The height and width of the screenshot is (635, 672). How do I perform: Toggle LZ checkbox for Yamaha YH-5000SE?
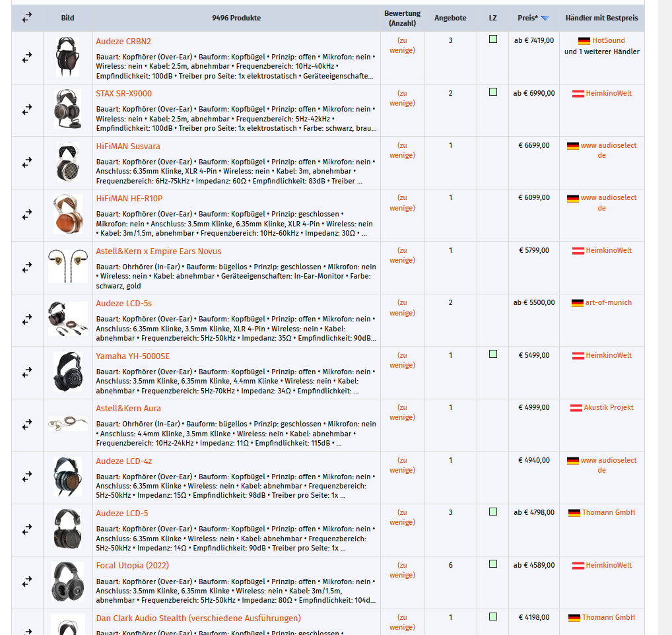[x=493, y=354]
